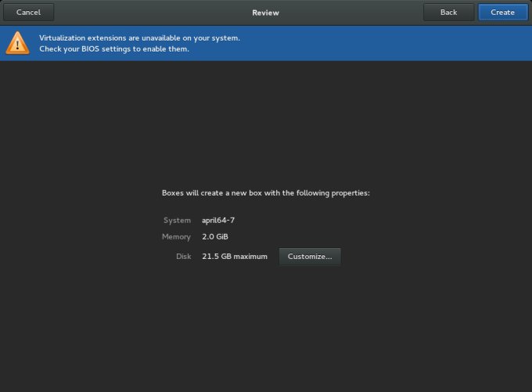Click the orange warning triangle icon
The image size is (532, 392).
click(18, 43)
